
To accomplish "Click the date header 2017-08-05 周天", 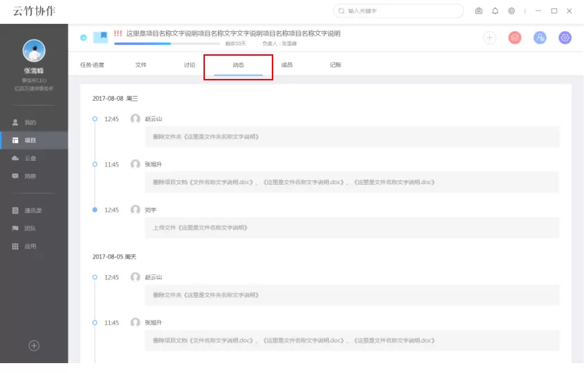I will coord(114,257).
